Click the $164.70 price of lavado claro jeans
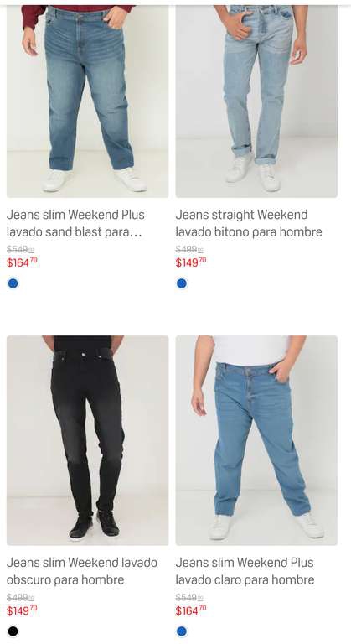 (191, 610)
